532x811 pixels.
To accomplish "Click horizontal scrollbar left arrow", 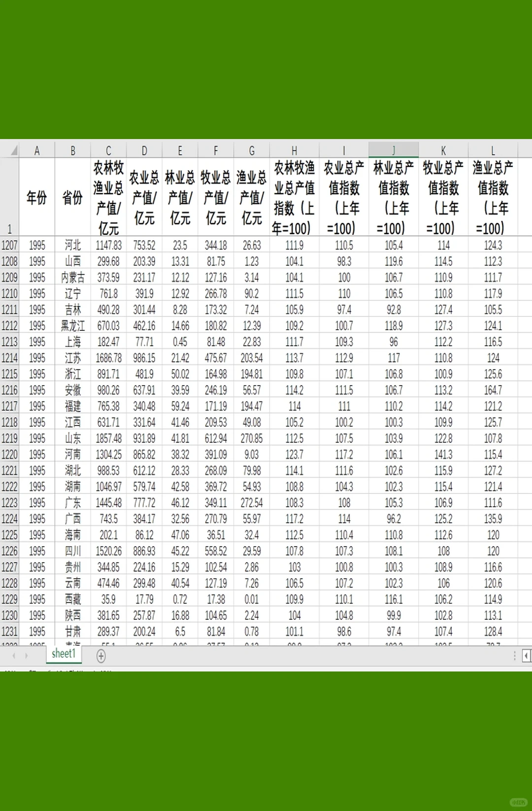I will [527, 656].
